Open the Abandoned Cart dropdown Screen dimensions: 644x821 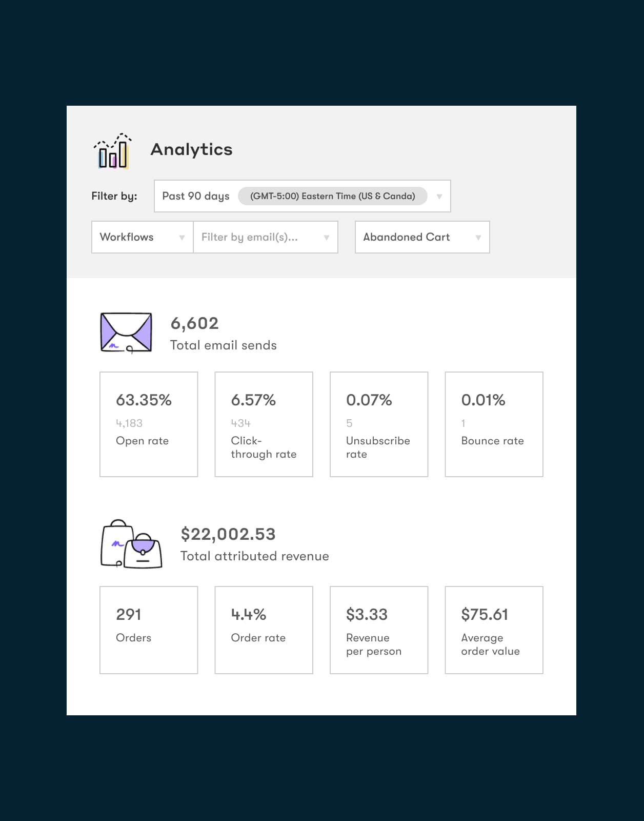pyautogui.click(x=422, y=237)
